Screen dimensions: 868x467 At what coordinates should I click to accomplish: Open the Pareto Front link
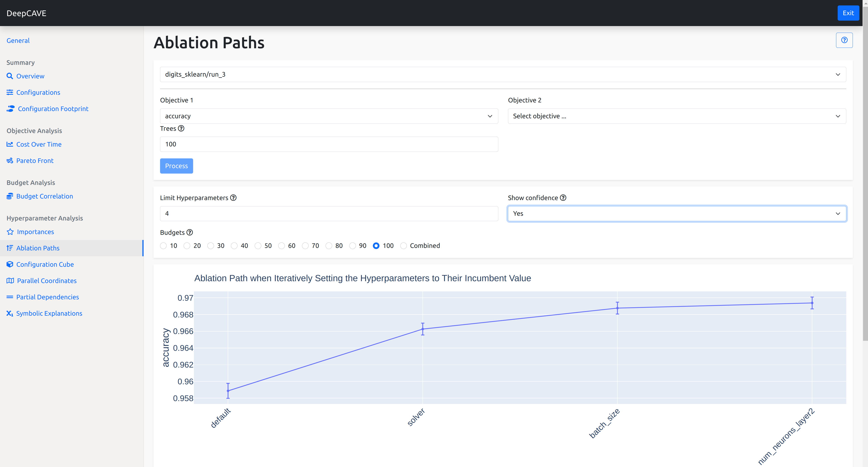point(35,160)
